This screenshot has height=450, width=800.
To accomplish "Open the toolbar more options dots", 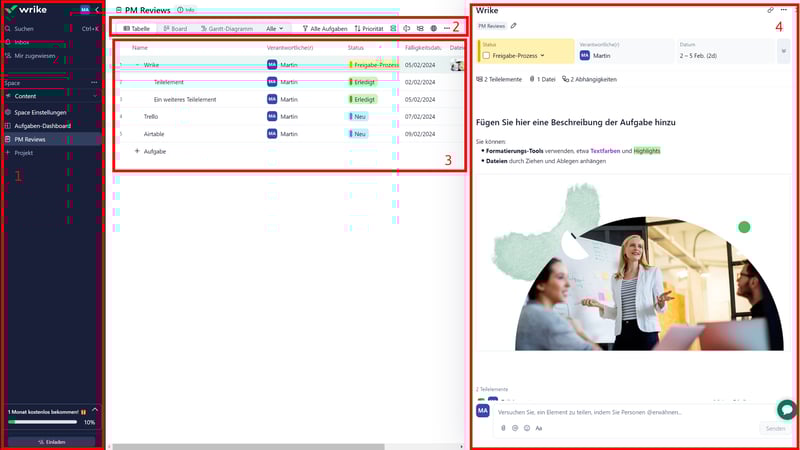I will coord(447,29).
